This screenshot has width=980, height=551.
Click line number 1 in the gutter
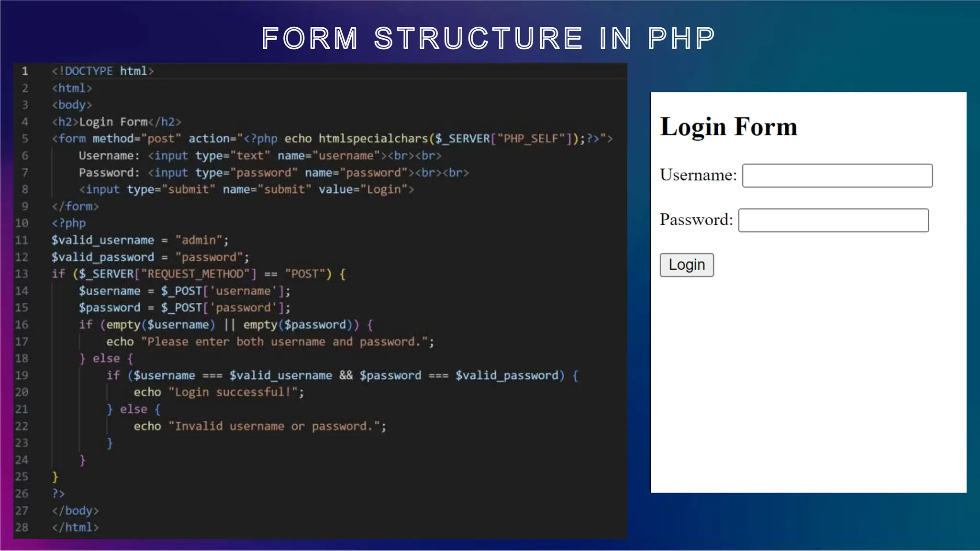pos(25,71)
